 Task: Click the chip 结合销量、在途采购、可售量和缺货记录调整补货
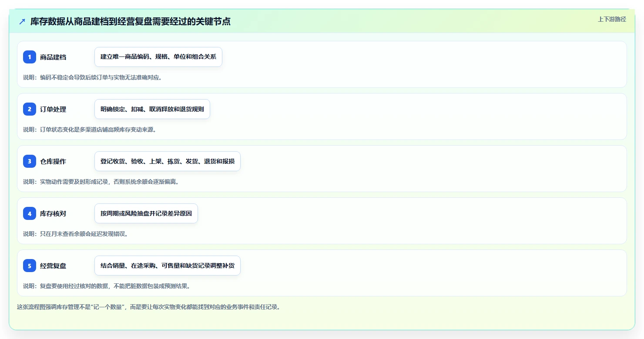[x=168, y=266]
